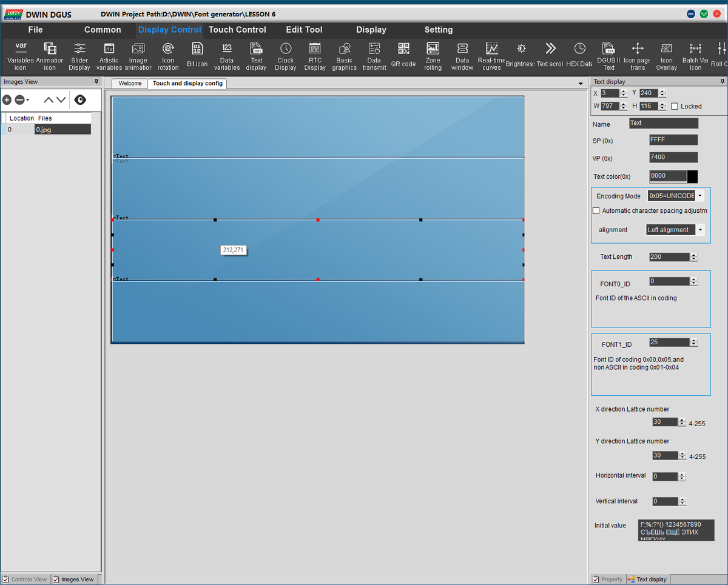Select the Bit icon tool
The width and height of the screenshot is (728, 585).
(x=197, y=55)
